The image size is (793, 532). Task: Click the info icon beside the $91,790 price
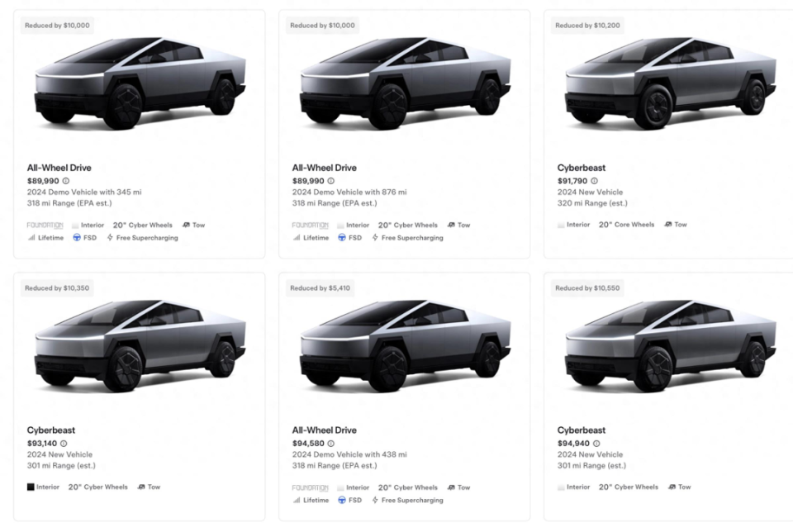point(594,181)
